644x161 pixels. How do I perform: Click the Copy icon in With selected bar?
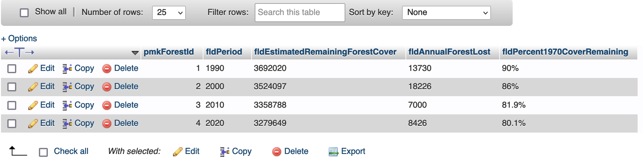pyautogui.click(x=225, y=152)
